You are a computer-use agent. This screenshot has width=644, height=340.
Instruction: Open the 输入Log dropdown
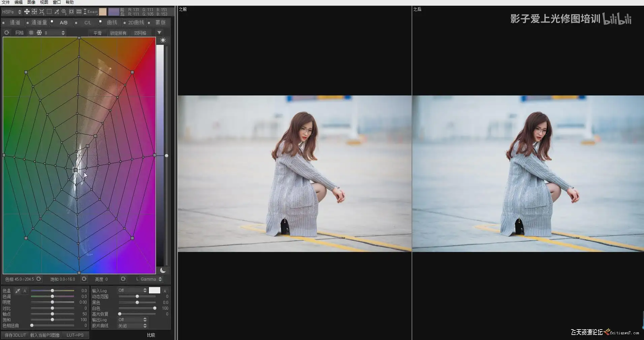pyautogui.click(x=132, y=290)
